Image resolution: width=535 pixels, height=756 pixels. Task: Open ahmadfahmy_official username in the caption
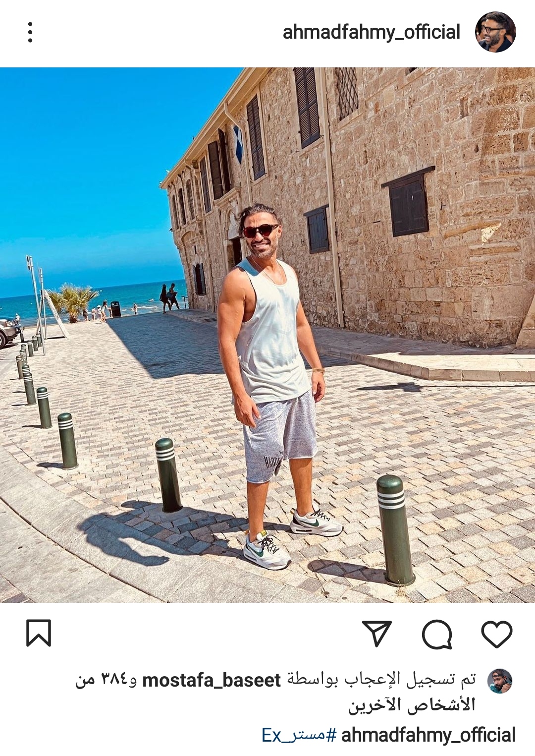(428, 735)
